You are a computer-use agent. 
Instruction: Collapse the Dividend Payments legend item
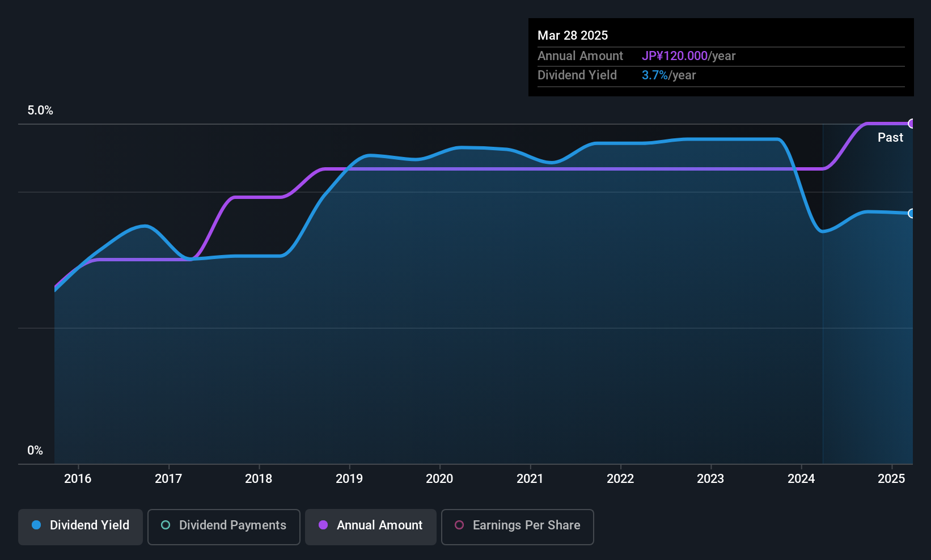tap(223, 527)
